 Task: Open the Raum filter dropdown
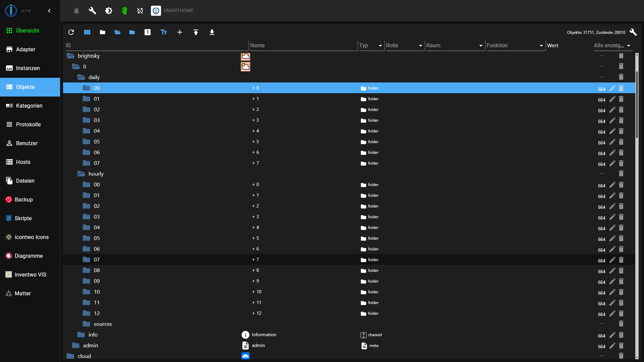point(454,46)
